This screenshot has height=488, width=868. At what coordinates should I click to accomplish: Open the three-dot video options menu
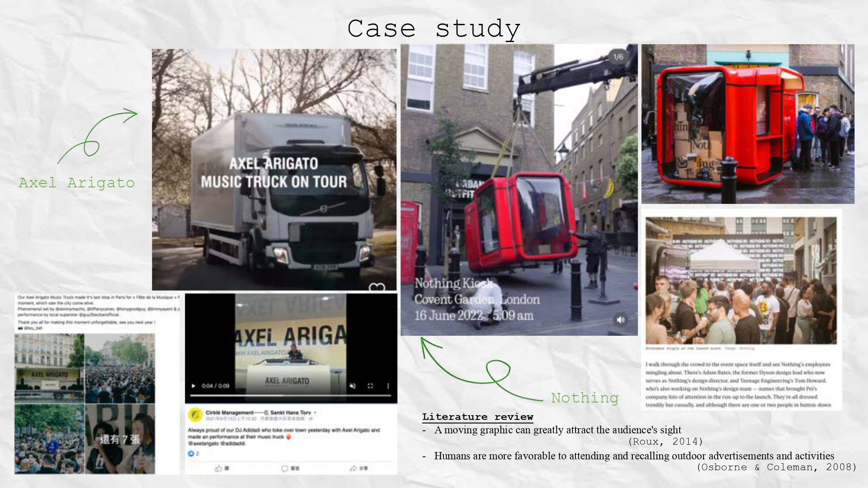(x=388, y=386)
